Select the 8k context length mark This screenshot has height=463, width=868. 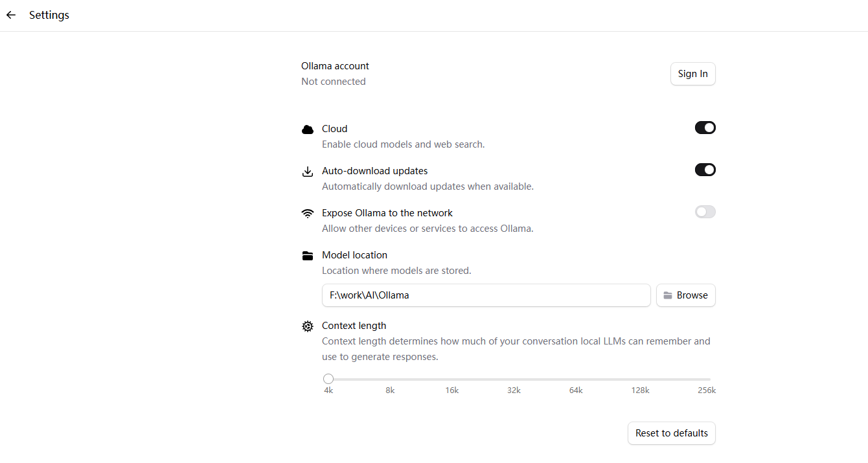[x=390, y=390]
